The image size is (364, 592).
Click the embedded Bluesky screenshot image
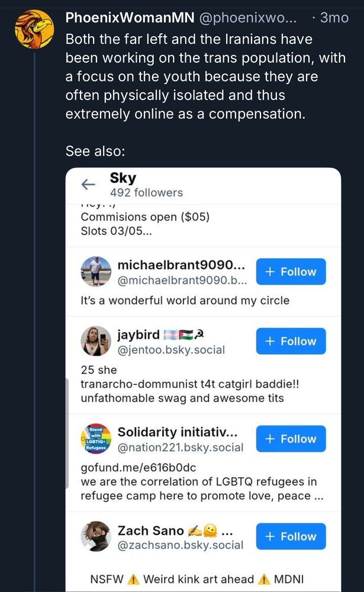tap(204, 379)
